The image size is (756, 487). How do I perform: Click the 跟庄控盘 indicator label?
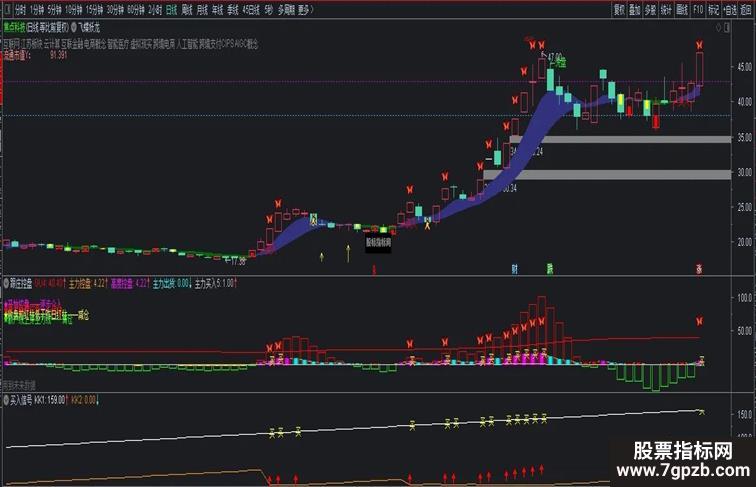click(x=21, y=283)
